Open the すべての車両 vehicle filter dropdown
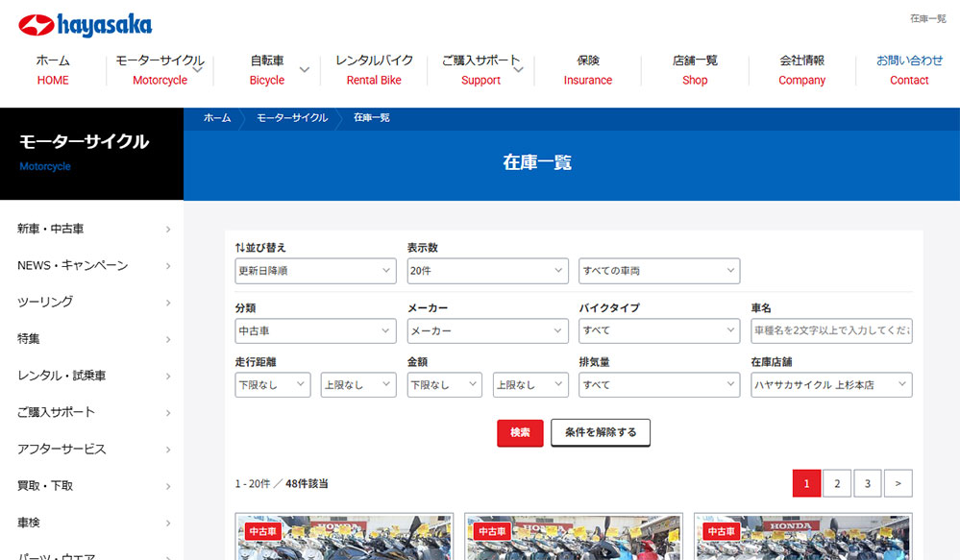The image size is (960, 560). coord(659,271)
